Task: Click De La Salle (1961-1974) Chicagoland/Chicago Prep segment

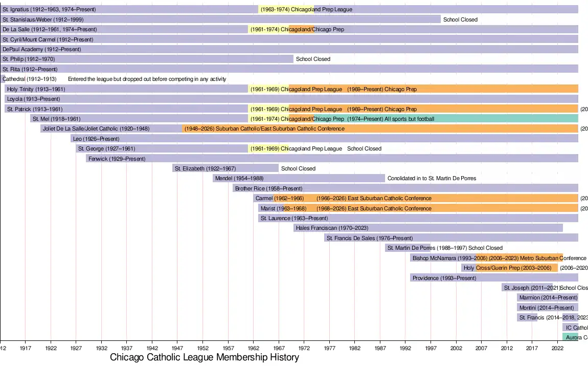Action: pyautogui.click(x=298, y=29)
